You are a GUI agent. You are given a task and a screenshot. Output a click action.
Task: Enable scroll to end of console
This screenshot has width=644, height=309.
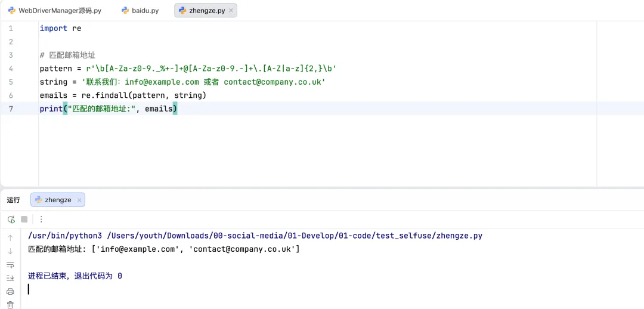point(11,278)
